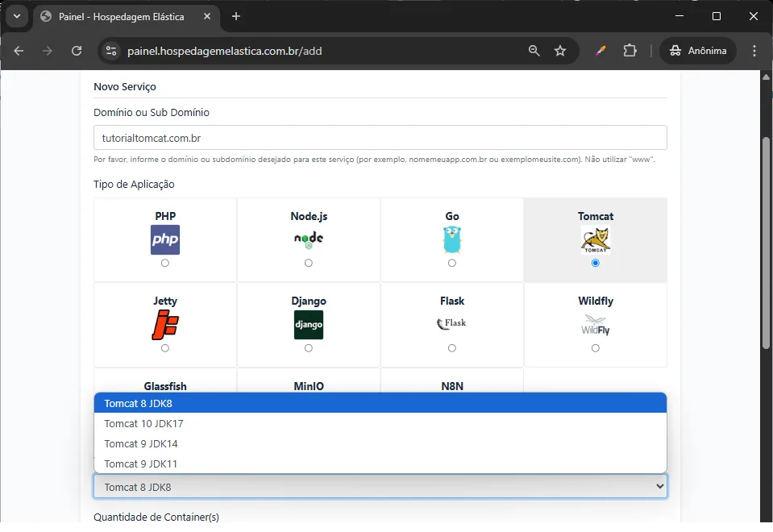Open Chrome three-dot menu
This screenshot has height=532, width=773.
coord(754,51)
